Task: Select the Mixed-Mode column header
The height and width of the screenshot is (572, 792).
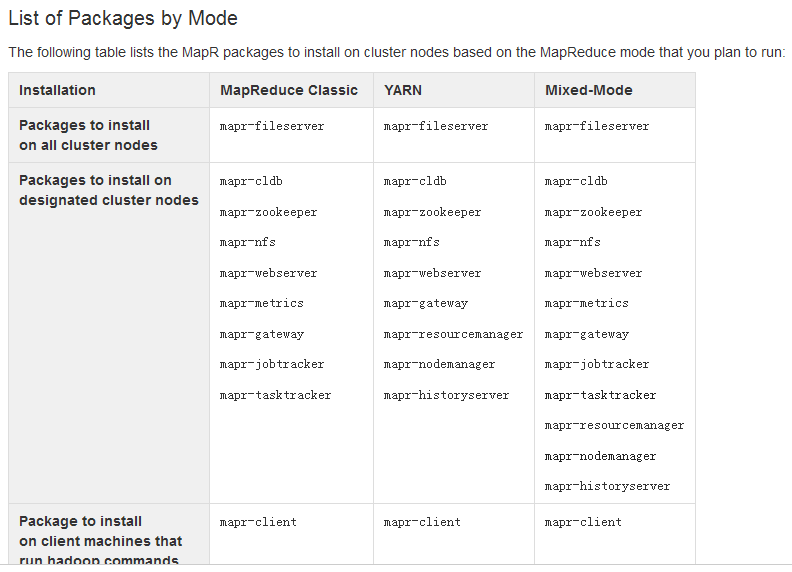Action: click(588, 90)
